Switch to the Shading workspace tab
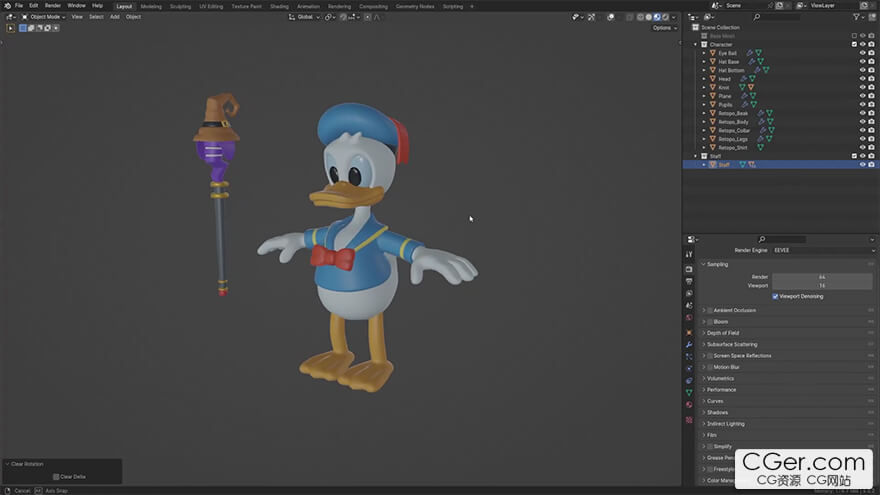The height and width of the screenshot is (495, 880). coord(279,6)
